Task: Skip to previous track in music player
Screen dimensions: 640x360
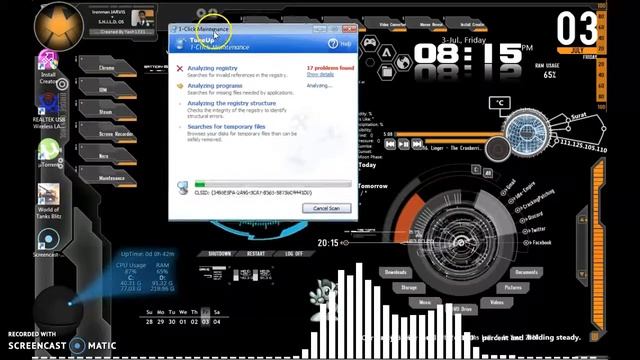Action: tap(390, 144)
